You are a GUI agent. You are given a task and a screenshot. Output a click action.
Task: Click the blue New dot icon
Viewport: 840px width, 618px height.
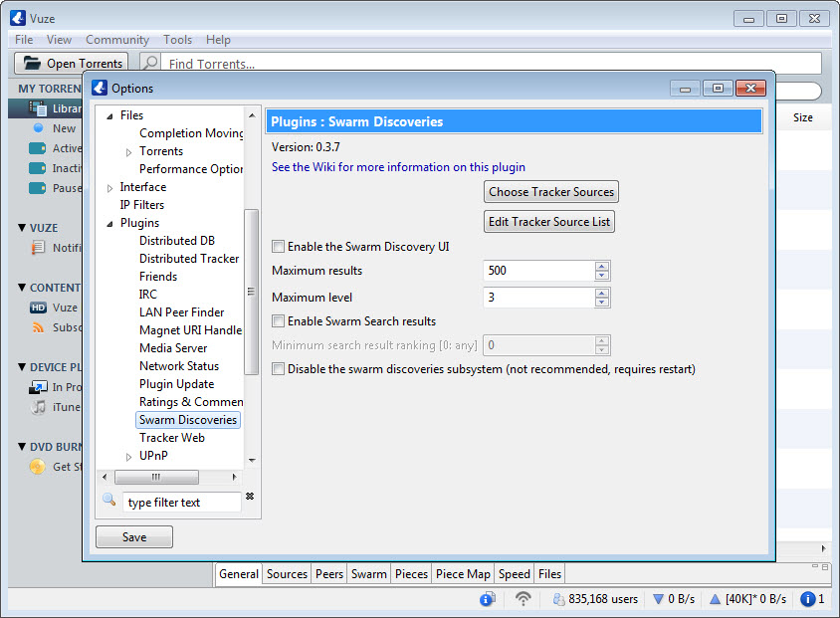click(38, 128)
